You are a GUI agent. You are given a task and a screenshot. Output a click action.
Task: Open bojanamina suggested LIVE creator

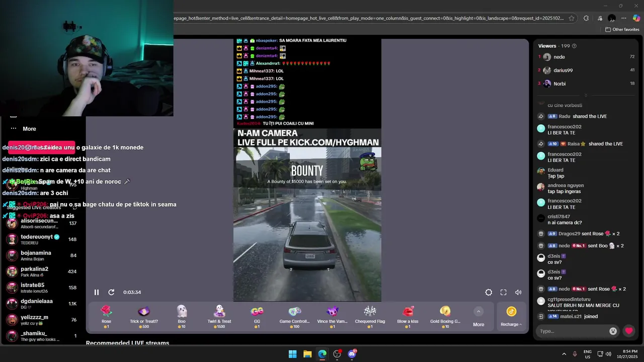coord(42,255)
